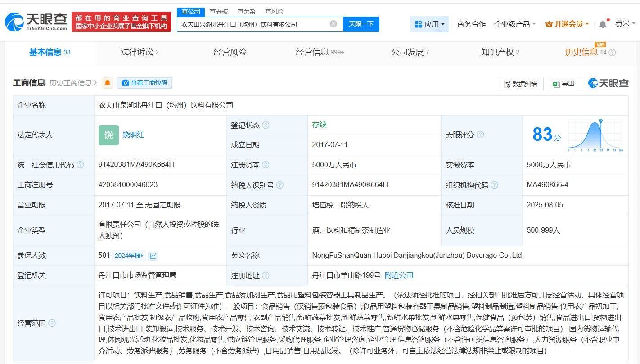This screenshot has width=640, height=364.
Task: Show help for 经营范围
Action: [52, 323]
